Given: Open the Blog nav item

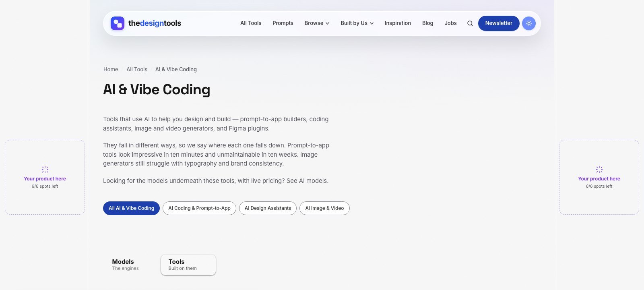Looking at the screenshot, I should pyautogui.click(x=427, y=23).
